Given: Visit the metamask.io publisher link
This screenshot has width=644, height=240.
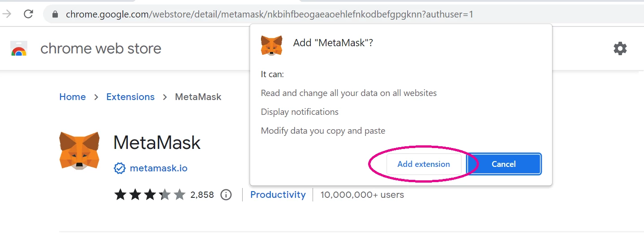Looking at the screenshot, I should tap(159, 168).
